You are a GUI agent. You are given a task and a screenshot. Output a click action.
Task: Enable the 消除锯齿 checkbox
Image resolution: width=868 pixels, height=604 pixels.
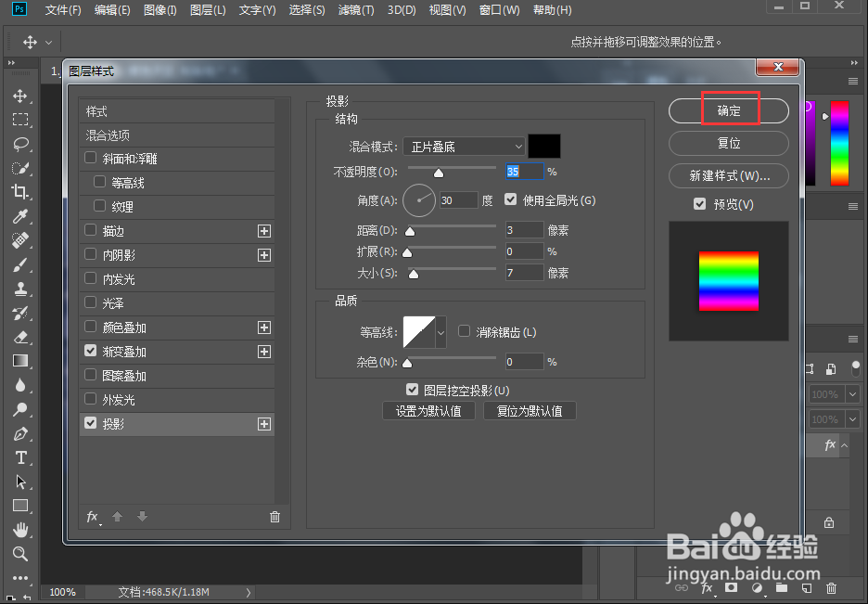464,331
